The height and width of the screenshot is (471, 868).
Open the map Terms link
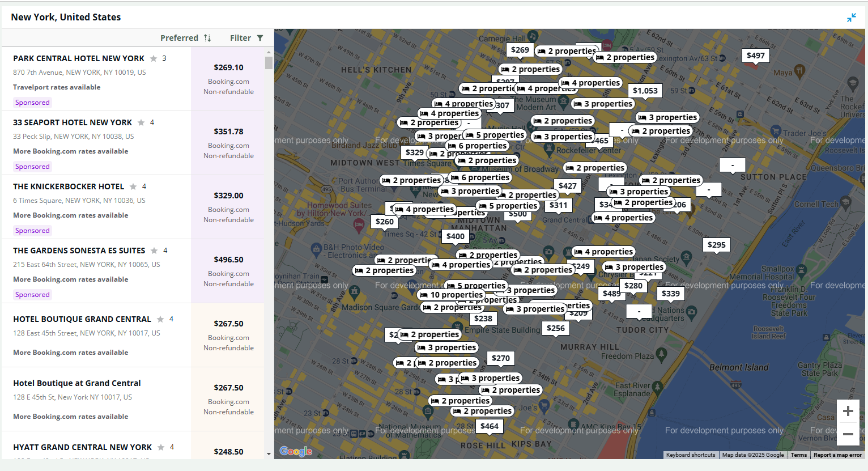coord(798,455)
